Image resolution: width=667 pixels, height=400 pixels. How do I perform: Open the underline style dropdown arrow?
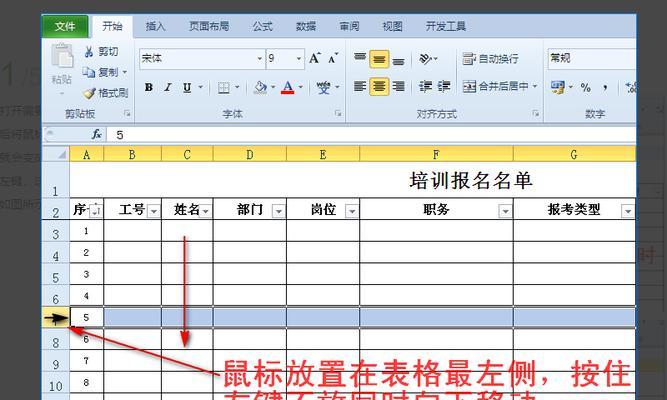(x=200, y=87)
